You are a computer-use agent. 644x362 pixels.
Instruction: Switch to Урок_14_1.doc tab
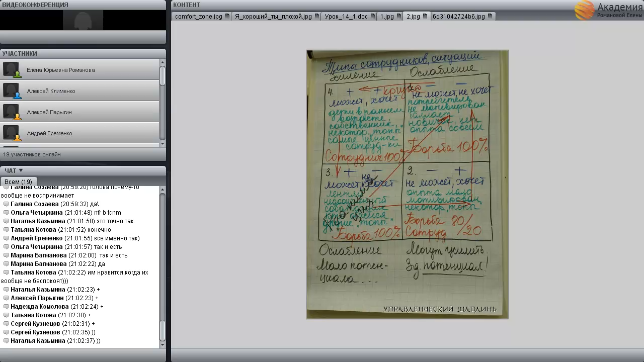pyautogui.click(x=349, y=16)
